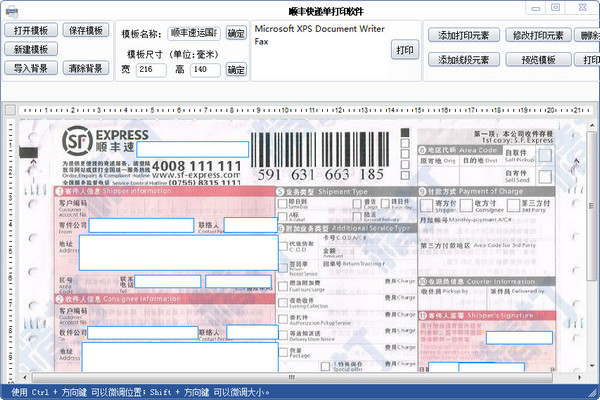
Task: Tick the 寄方付 Shipper payment checkbox
Action: tap(426, 206)
